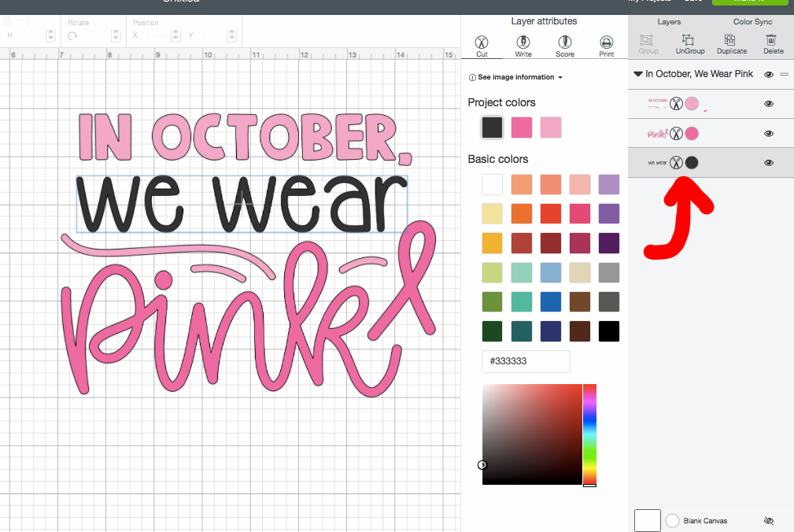794x532 pixels.
Task: Choose pale yellow basic color swatch
Action: (x=492, y=213)
